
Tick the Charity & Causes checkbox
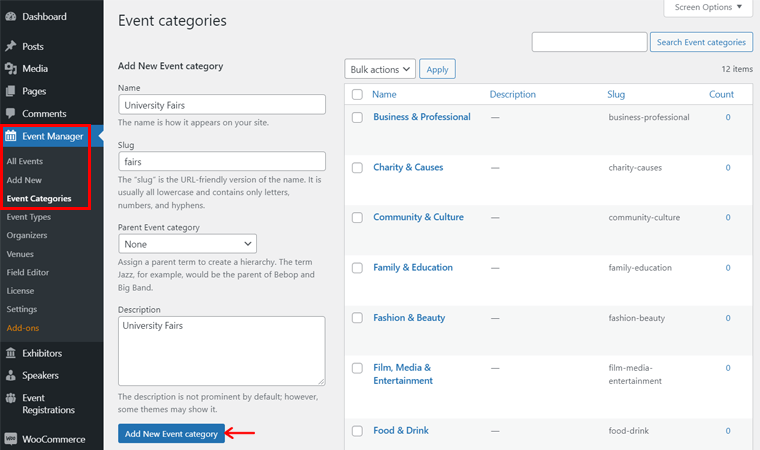[357, 168]
